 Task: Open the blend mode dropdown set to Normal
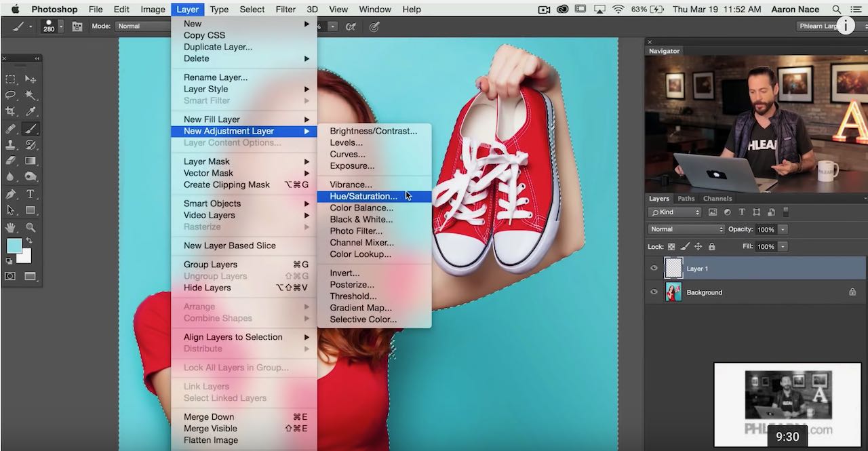pyautogui.click(x=685, y=229)
